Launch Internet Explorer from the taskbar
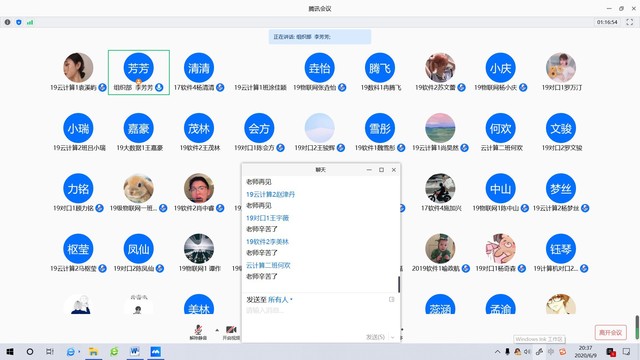 [x=71, y=351]
